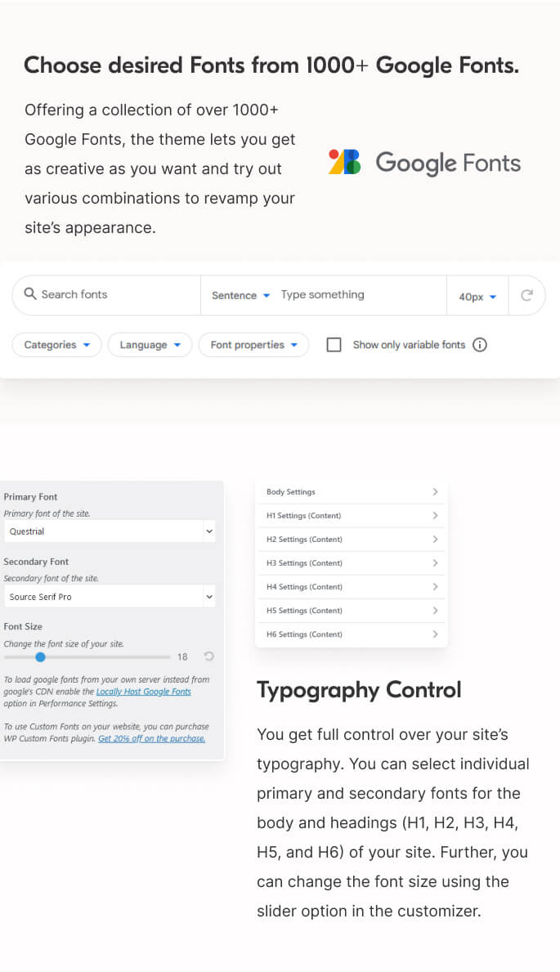Open the Language filter dropdown
This screenshot has width=560, height=972.
150,345
